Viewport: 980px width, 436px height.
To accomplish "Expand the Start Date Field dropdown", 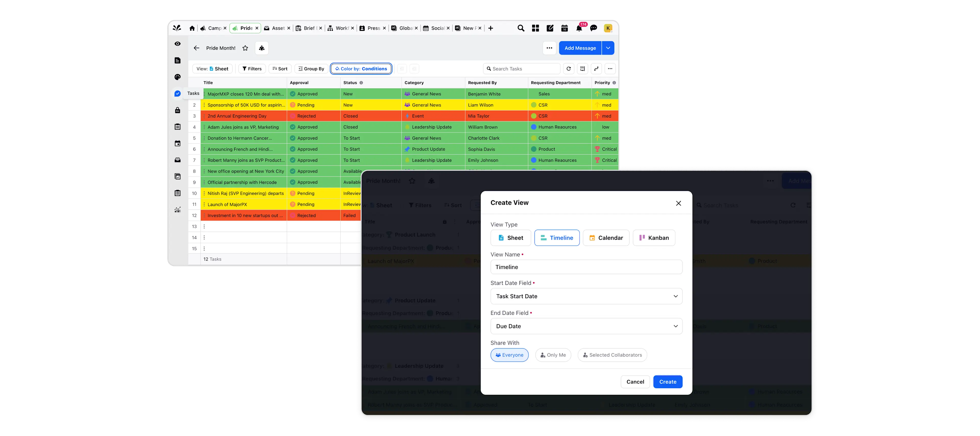I will [586, 296].
